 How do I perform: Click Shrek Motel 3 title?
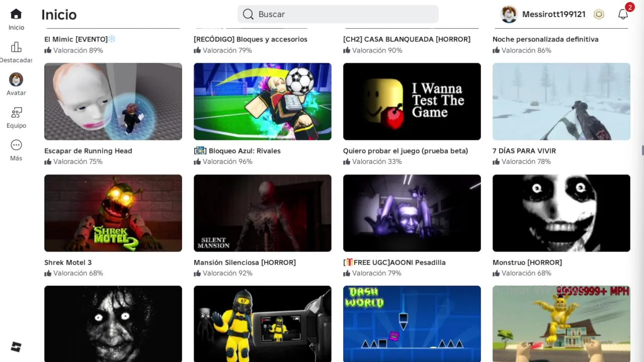(68, 262)
